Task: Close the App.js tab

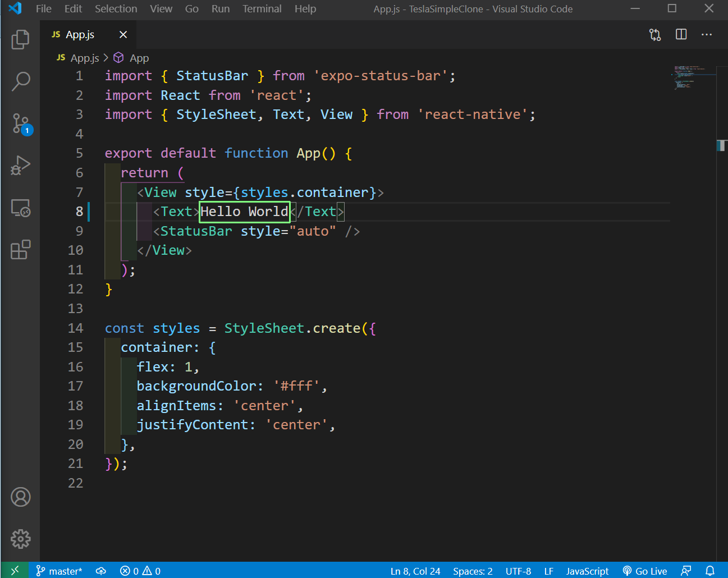Action: pyautogui.click(x=123, y=35)
